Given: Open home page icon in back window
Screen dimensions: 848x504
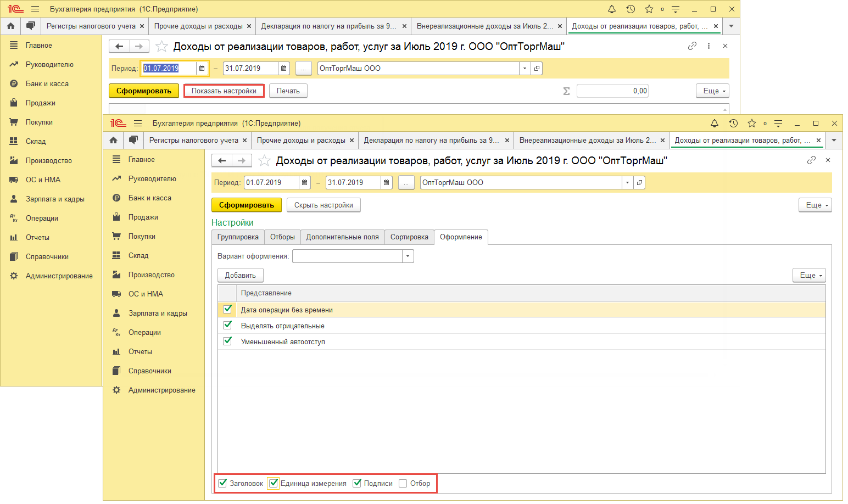Looking at the screenshot, I should [10, 26].
